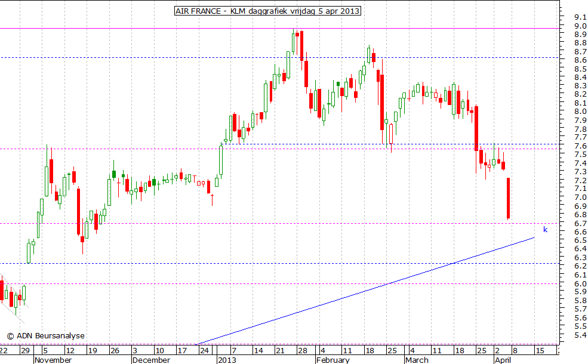The image size is (588, 364).
Task: Click date label 28 on the time axis
Action: click(x=302, y=350)
